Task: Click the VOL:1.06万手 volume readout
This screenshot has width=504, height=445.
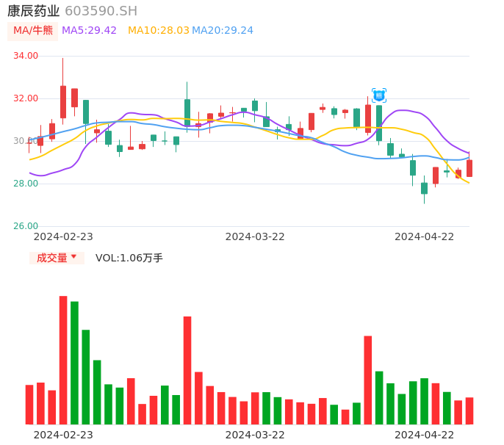Action: tap(129, 258)
